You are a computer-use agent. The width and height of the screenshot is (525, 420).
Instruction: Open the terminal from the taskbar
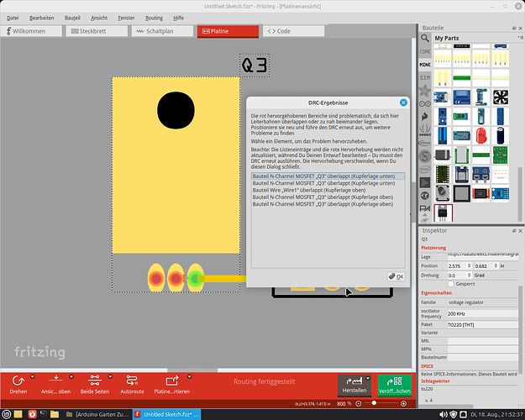click(x=43, y=414)
